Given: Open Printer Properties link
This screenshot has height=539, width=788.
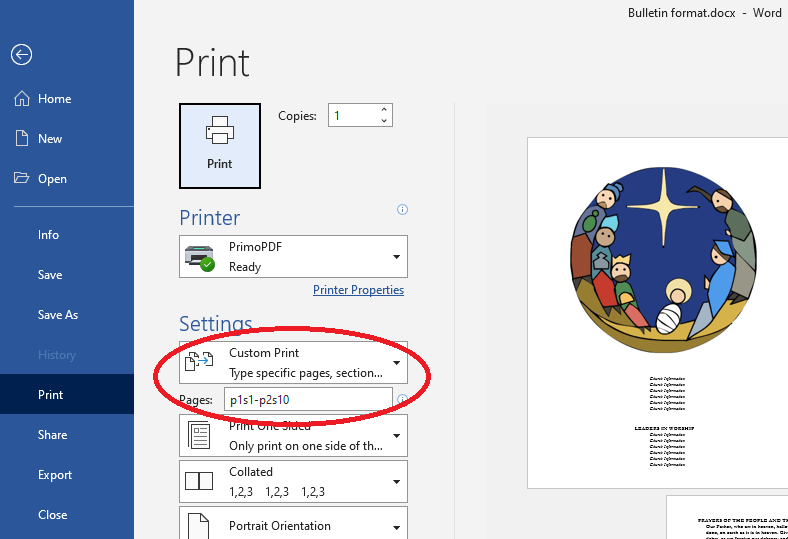Looking at the screenshot, I should coord(358,290).
